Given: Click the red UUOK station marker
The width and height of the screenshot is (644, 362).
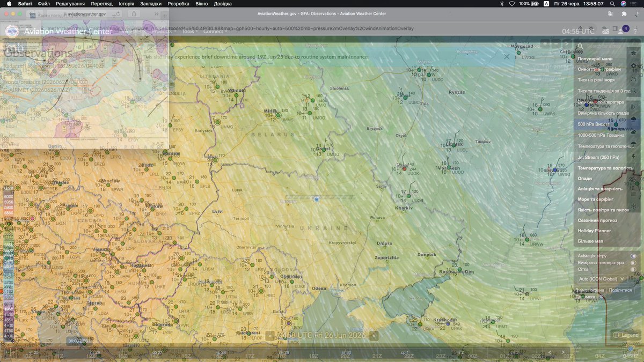Looking at the screenshot, I should click(x=404, y=169).
